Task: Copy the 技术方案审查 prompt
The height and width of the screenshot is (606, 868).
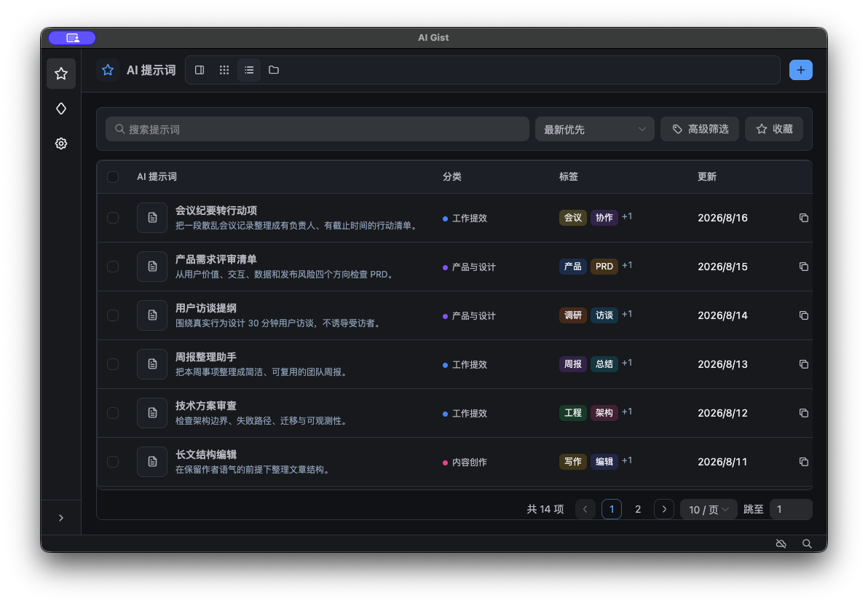Action: pos(804,413)
